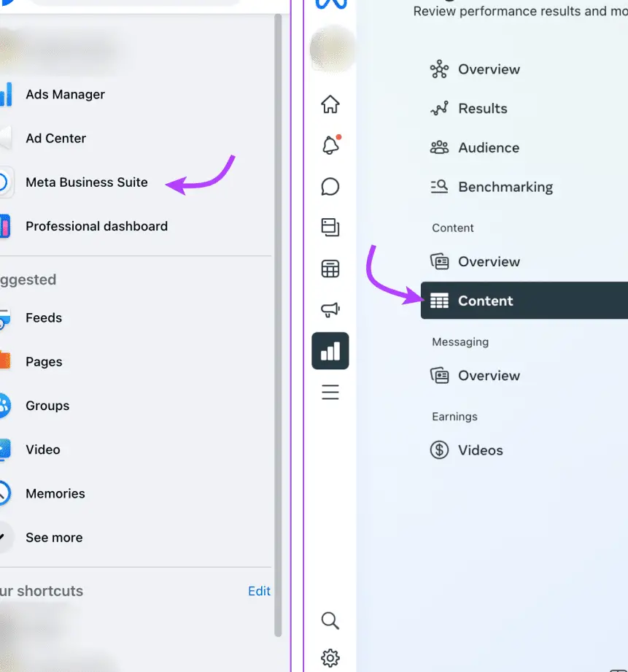Go to Video in Facebook sidebar

point(43,449)
